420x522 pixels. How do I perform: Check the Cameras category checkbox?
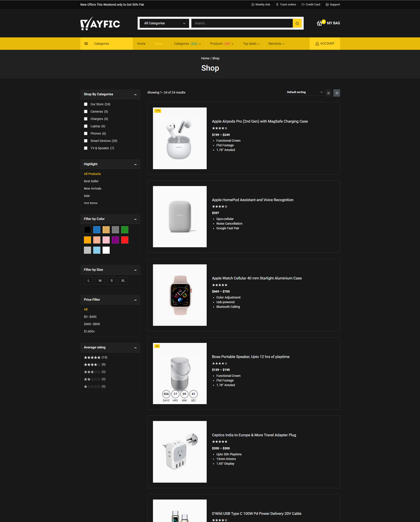(86, 112)
